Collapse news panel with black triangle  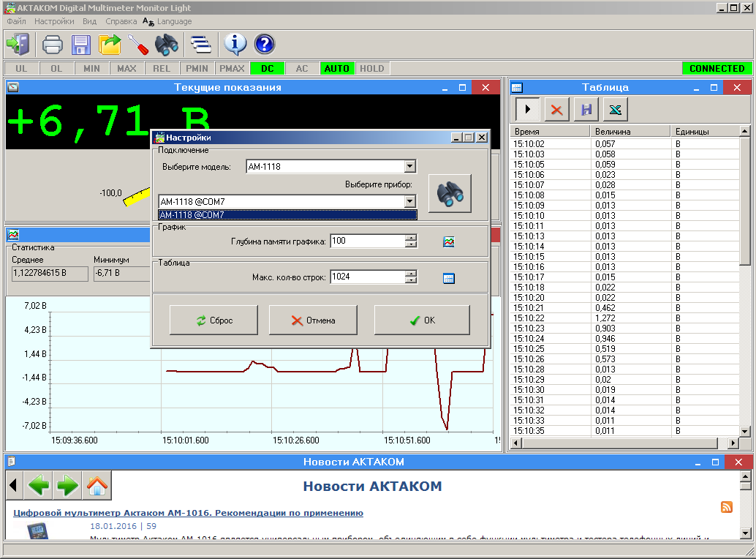(13, 485)
